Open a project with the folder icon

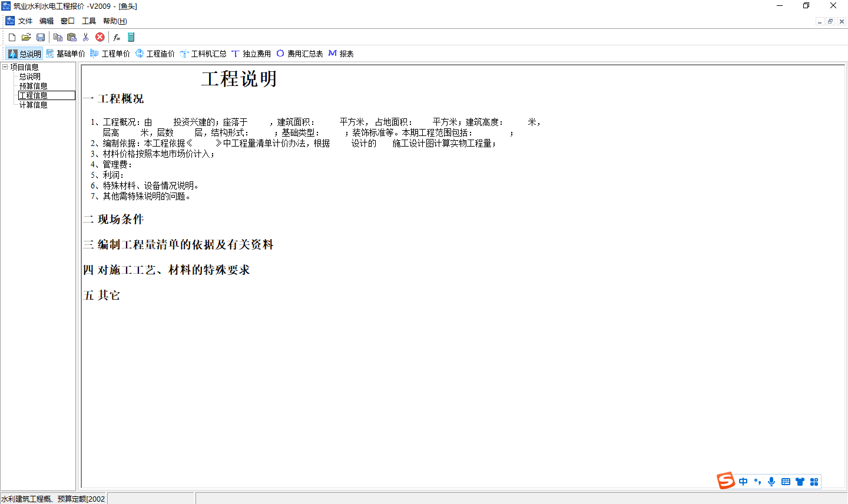[26, 37]
